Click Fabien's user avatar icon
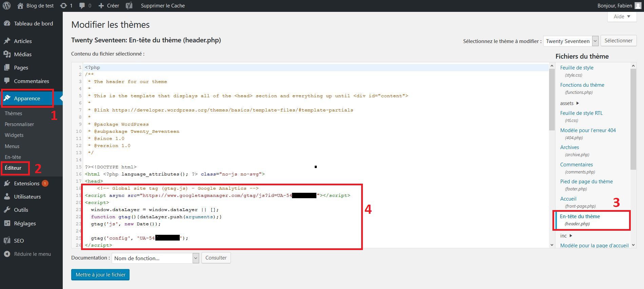Image resolution: width=644 pixels, height=289 pixels. (638, 6)
